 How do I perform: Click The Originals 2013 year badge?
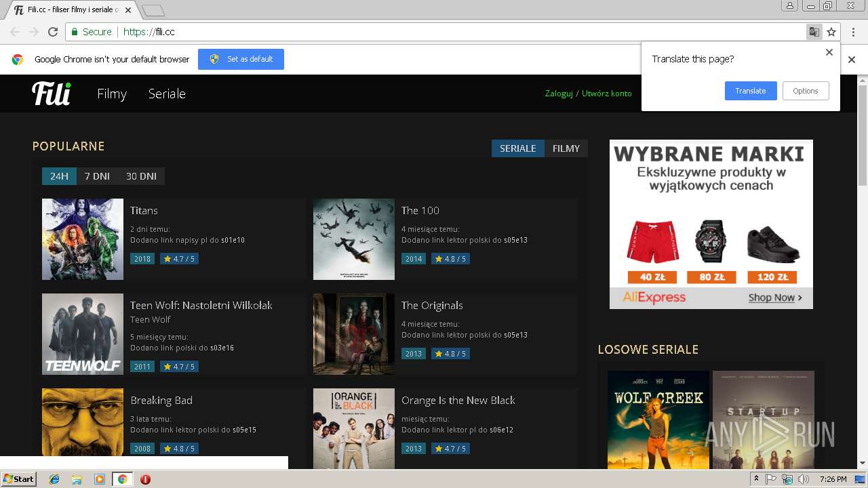click(414, 354)
